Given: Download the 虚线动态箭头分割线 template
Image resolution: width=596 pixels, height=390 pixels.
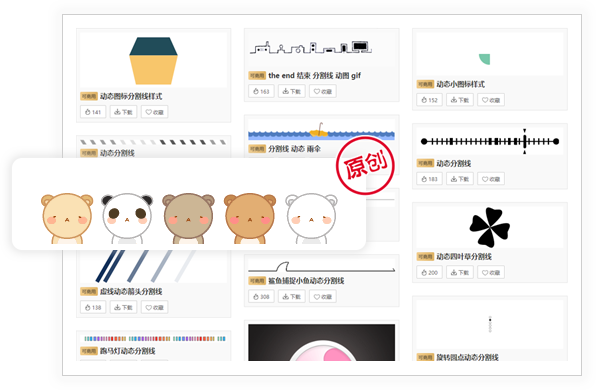Looking at the screenshot, I should point(123,307).
